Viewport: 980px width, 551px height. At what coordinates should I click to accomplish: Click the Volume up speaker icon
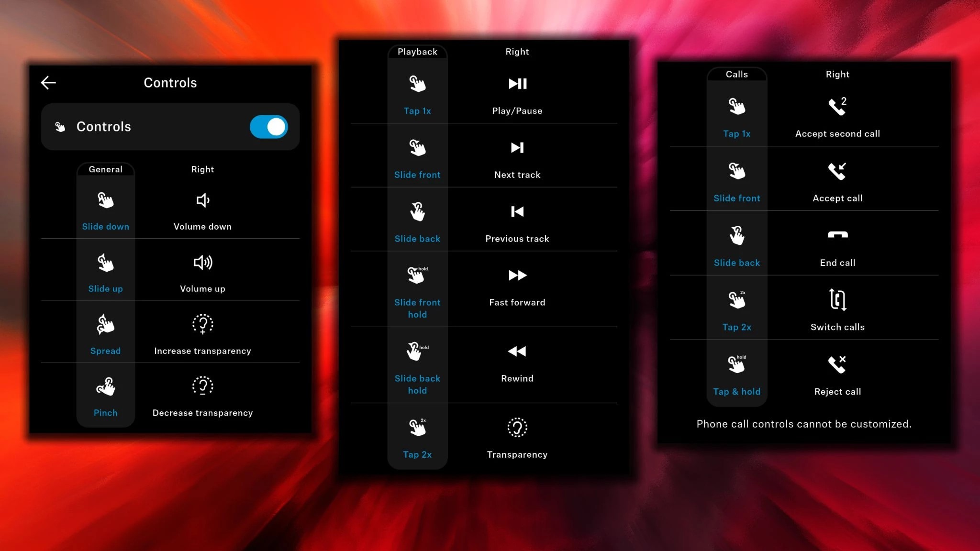point(202,263)
